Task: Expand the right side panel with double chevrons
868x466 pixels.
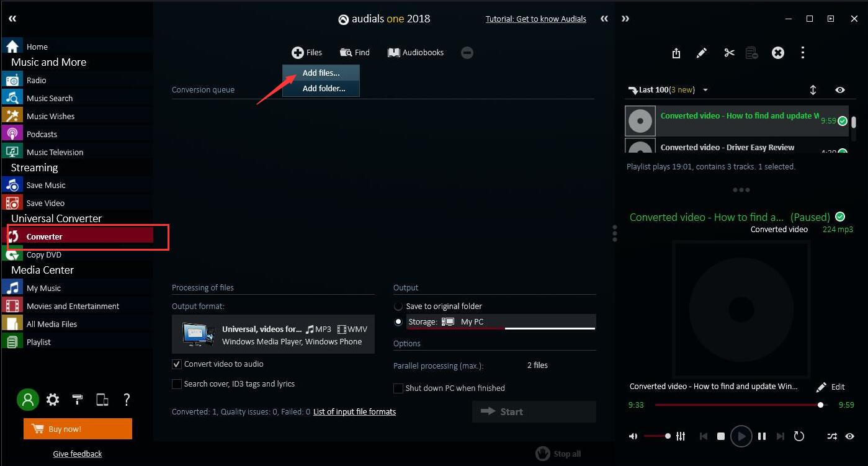Action: click(625, 19)
